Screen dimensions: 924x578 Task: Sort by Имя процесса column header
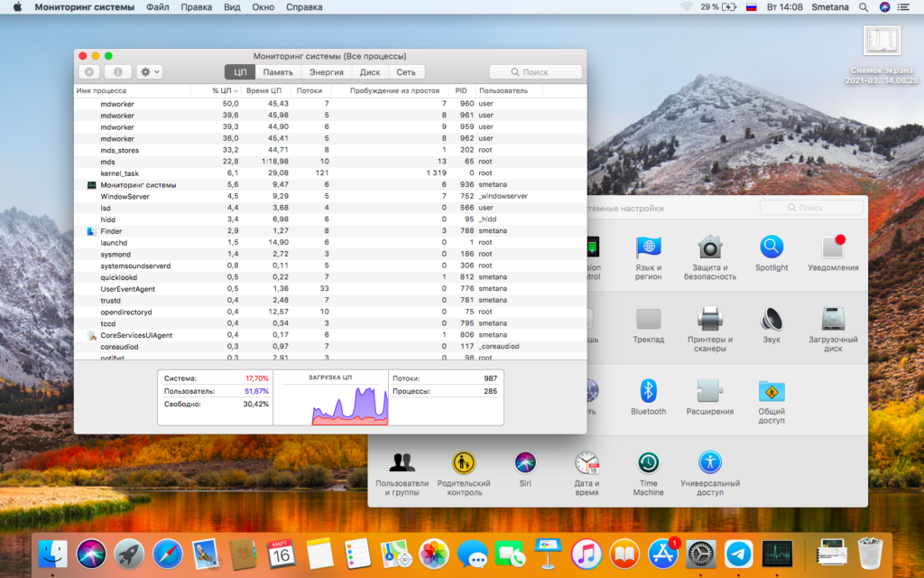click(132, 91)
